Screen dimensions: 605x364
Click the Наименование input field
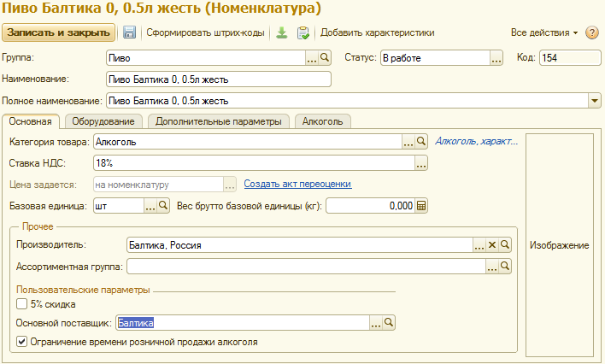[x=219, y=79]
